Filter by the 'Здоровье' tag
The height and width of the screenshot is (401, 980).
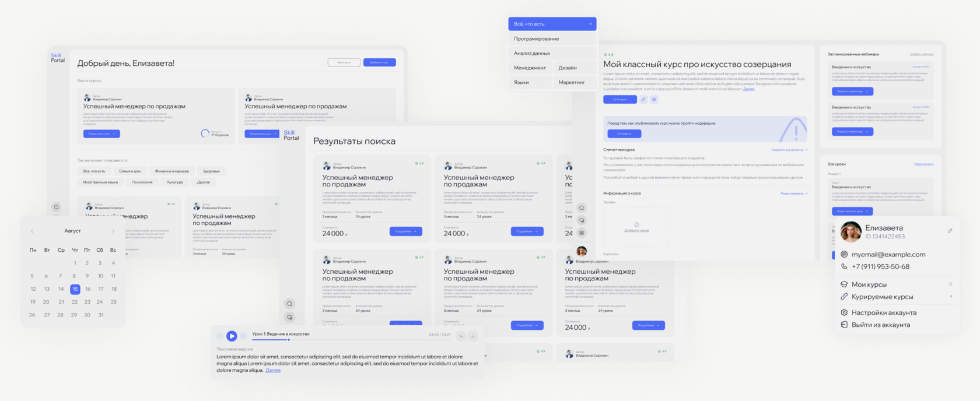[x=211, y=171]
